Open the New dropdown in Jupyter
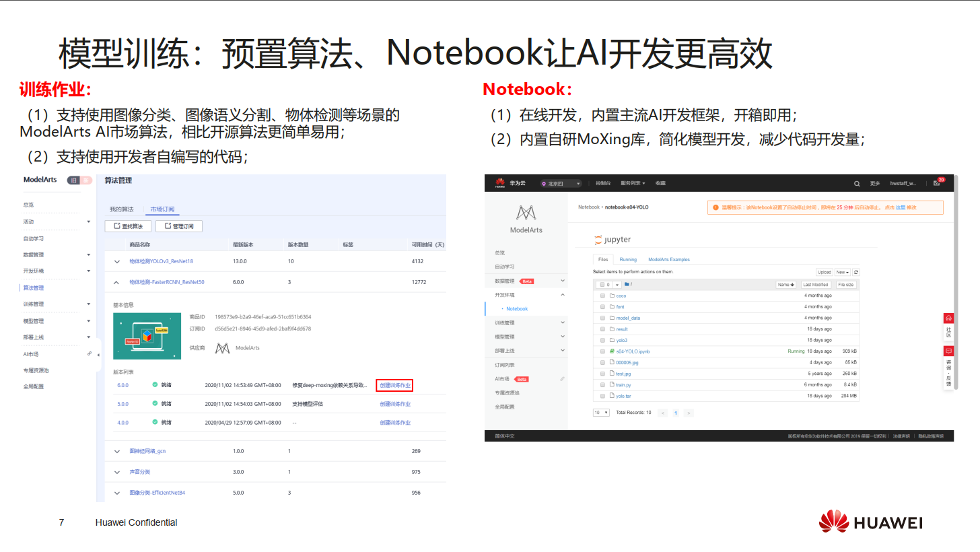The height and width of the screenshot is (552, 980). click(843, 272)
